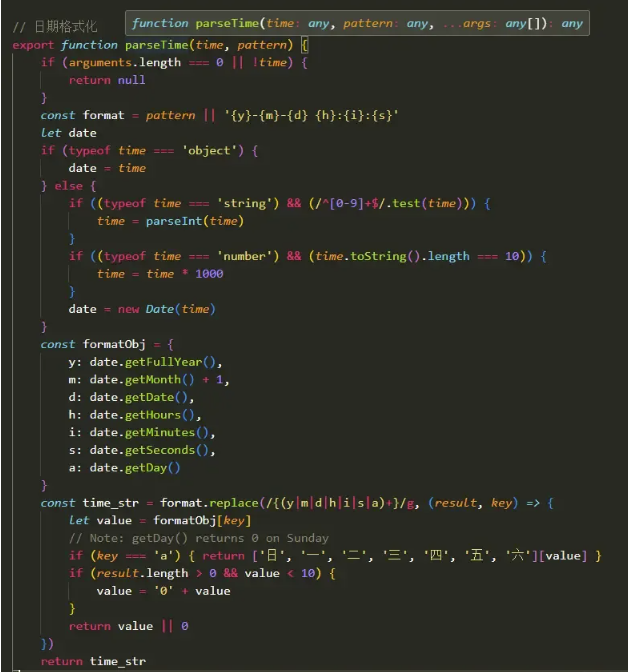This screenshot has width=628, height=672.
Task: Click the 'Note: getDay() returns 0' comment
Action: click(x=198, y=538)
